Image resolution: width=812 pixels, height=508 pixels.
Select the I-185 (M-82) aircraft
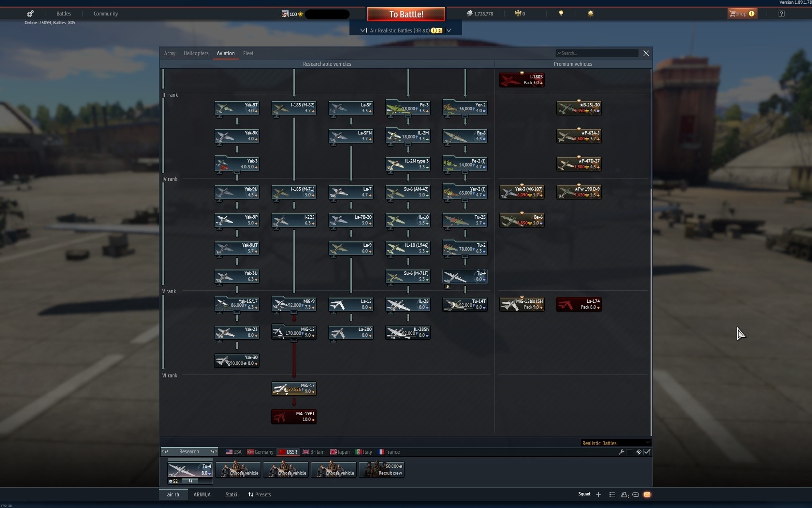click(294, 108)
